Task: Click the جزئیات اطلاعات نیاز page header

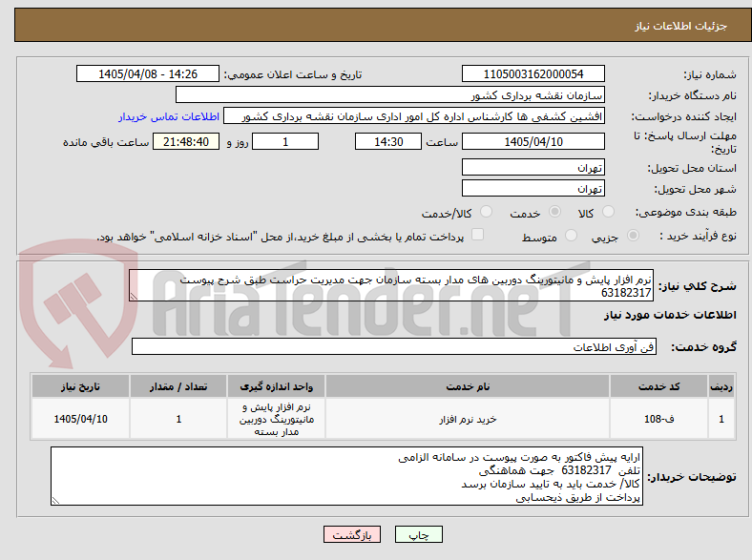Action: coord(680,26)
